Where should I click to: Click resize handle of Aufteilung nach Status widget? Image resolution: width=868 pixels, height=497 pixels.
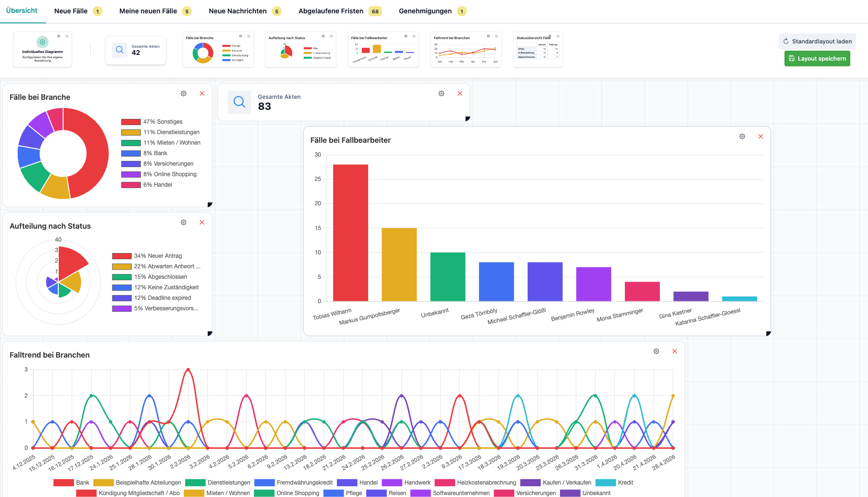(210, 334)
